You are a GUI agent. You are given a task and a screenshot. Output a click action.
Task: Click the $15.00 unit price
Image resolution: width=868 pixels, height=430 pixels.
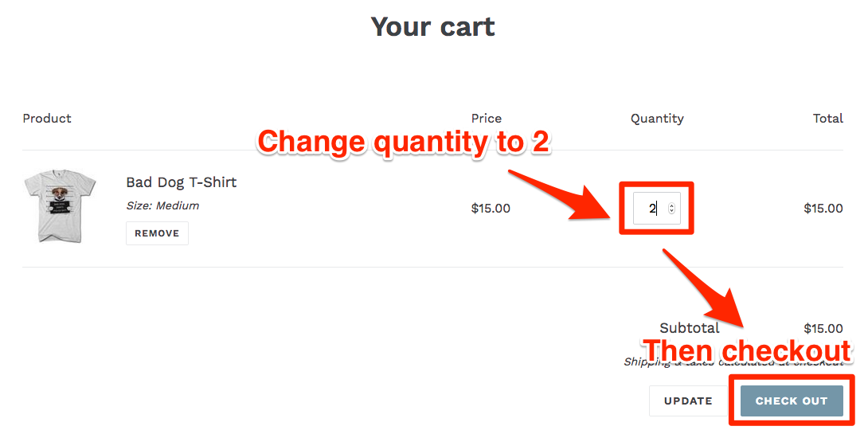click(x=491, y=209)
